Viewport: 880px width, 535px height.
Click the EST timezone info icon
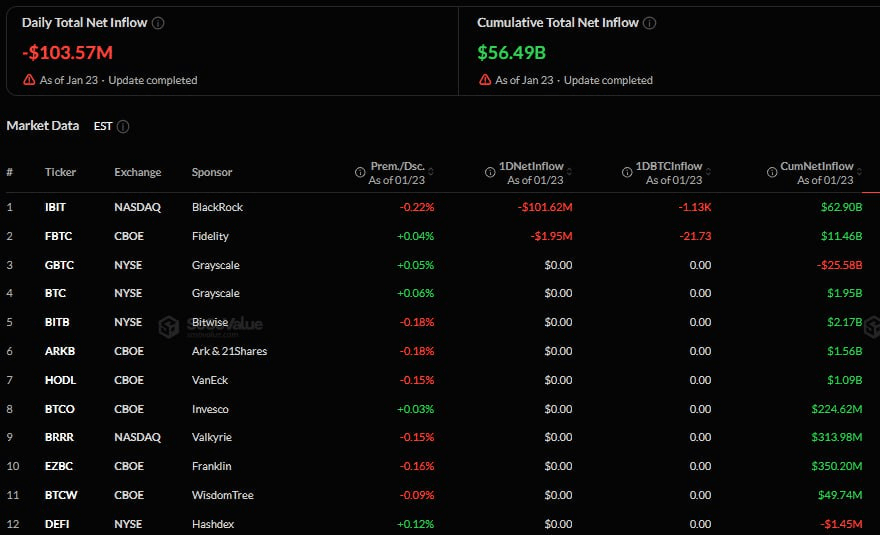(x=123, y=126)
